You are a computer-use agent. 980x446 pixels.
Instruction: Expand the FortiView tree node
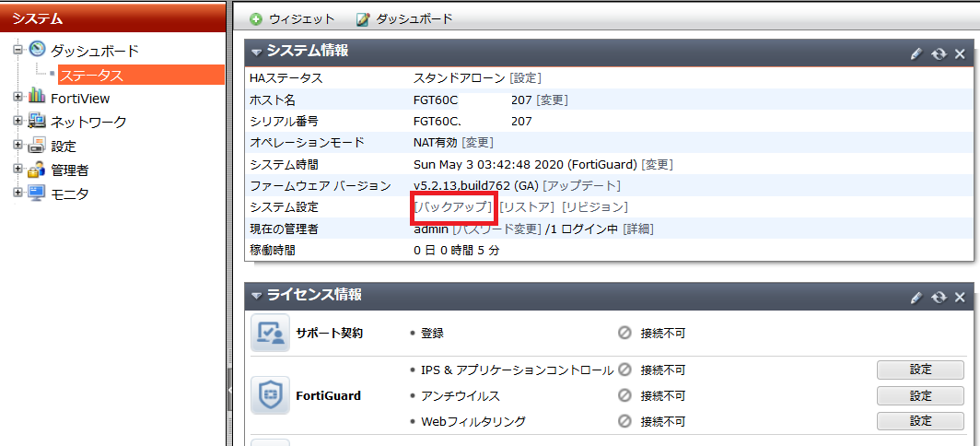point(17,97)
